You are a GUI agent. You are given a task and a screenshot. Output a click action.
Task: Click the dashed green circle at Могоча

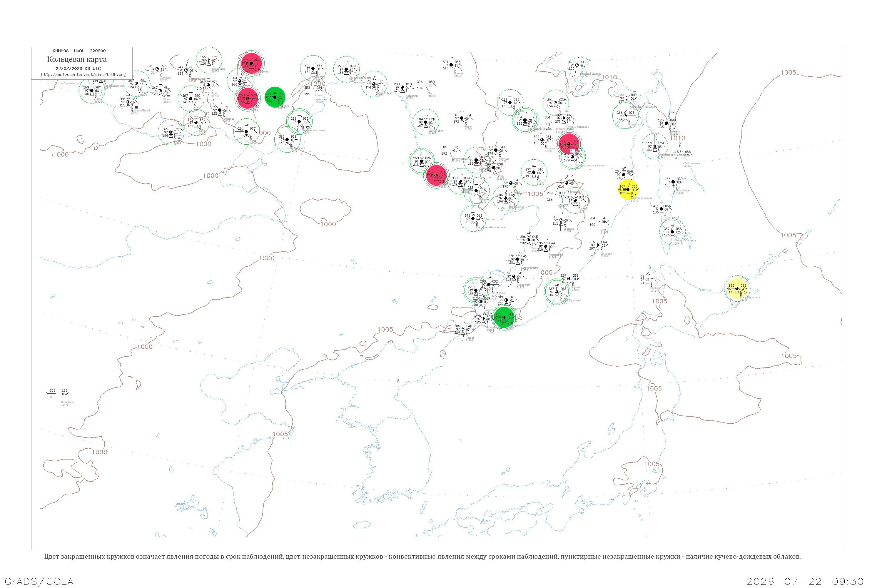click(313, 69)
